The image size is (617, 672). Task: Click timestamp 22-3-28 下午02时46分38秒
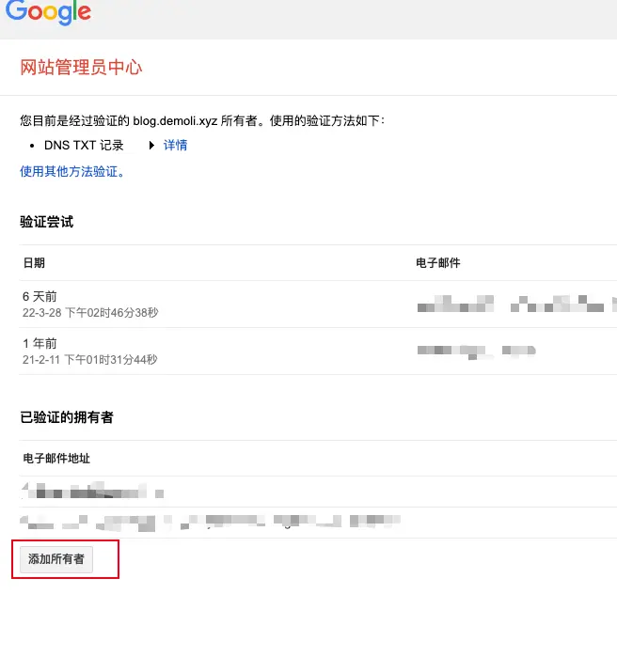90,312
